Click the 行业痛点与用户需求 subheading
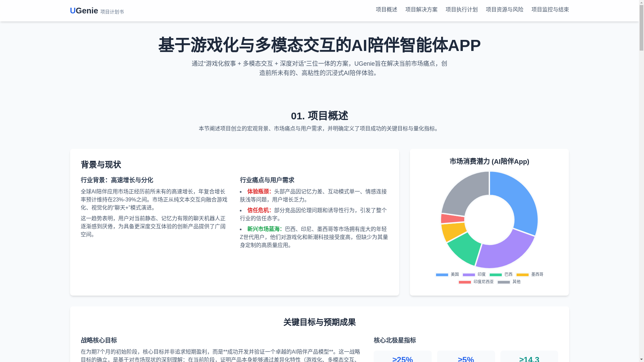 pos(267,180)
